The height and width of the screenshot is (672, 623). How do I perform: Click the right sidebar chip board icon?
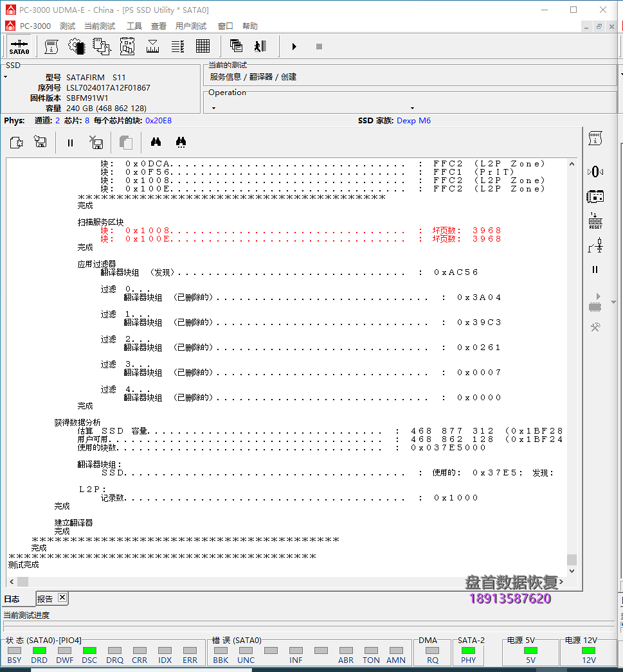pyautogui.click(x=595, y=197)
